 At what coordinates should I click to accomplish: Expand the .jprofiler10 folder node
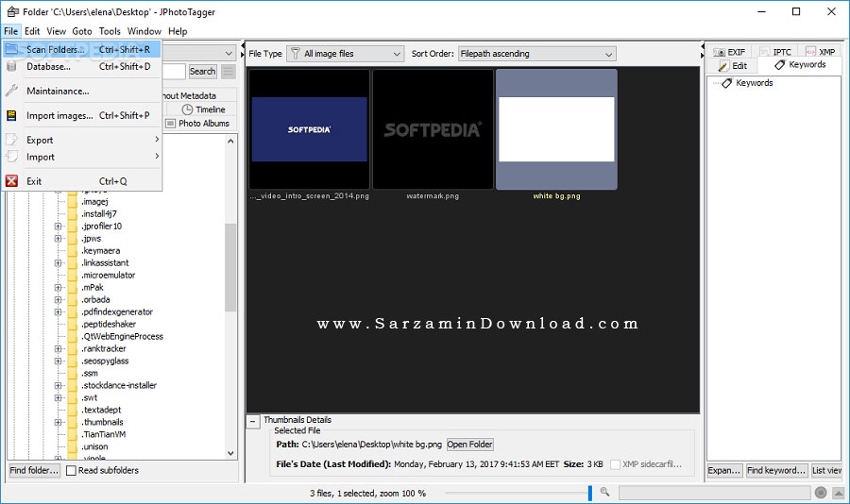(58, 226)
